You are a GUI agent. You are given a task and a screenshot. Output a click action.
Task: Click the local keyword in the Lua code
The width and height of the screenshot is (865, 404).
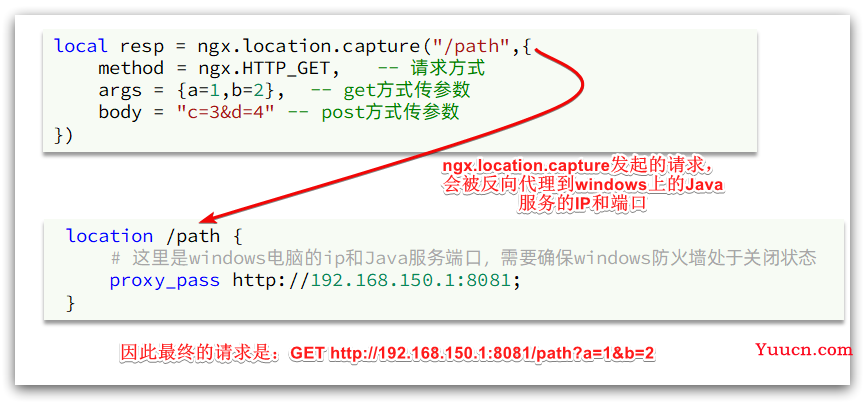tap(81, 46)
